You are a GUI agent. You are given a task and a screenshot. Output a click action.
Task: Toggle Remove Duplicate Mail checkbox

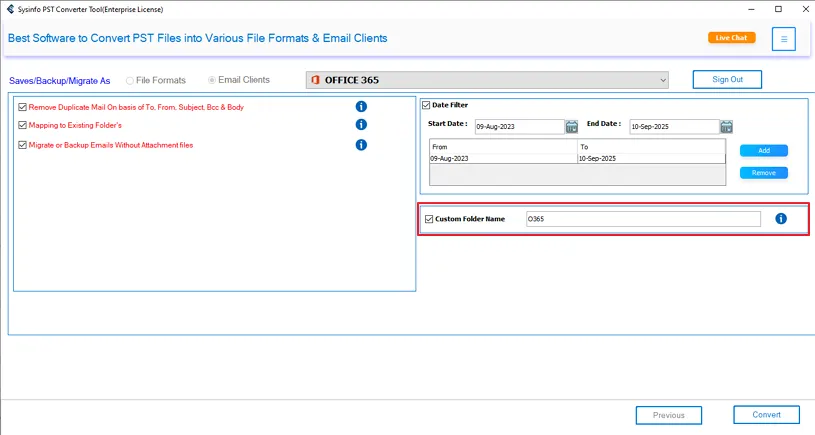pyautogui.click(x=22, y=107)
